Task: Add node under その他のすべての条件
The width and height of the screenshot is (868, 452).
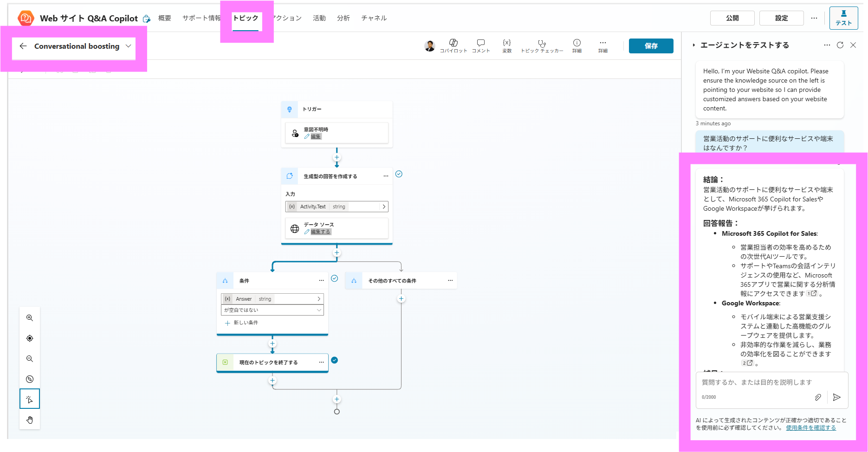Action: [x=401, y=299]
